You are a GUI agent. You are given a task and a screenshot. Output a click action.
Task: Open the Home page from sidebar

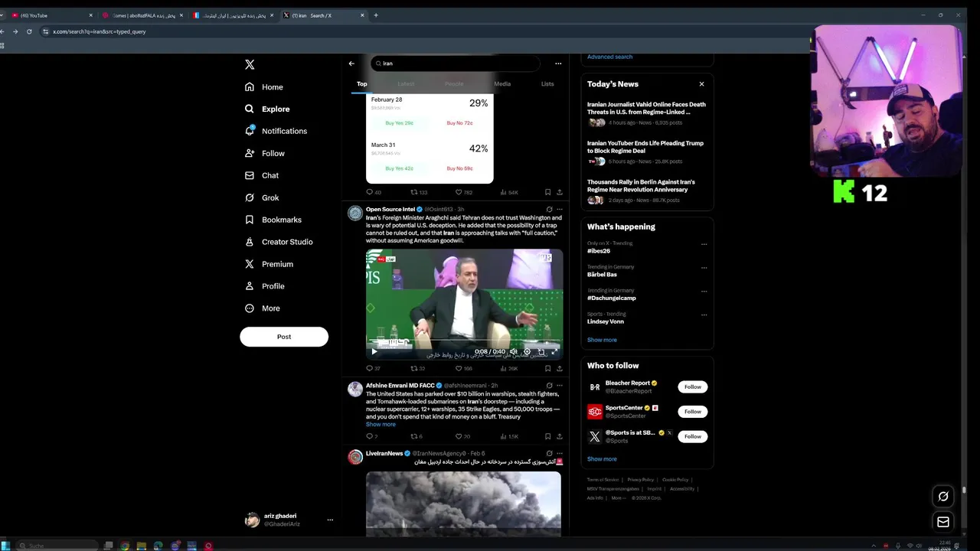point(264,87)
